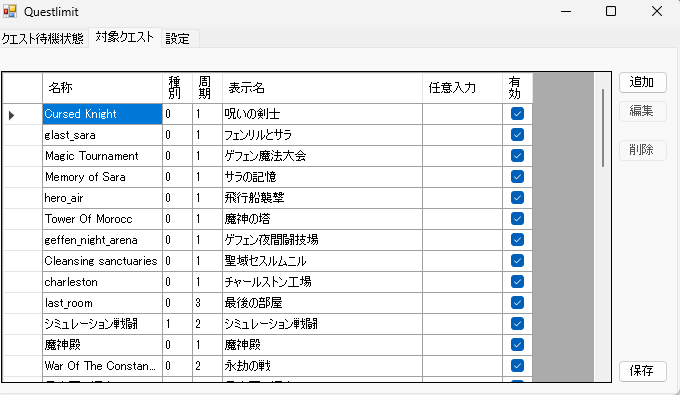680x395 pixels.
Task: Select the charleston name cell
Action: pyautogui.click(x=102, y=282)
